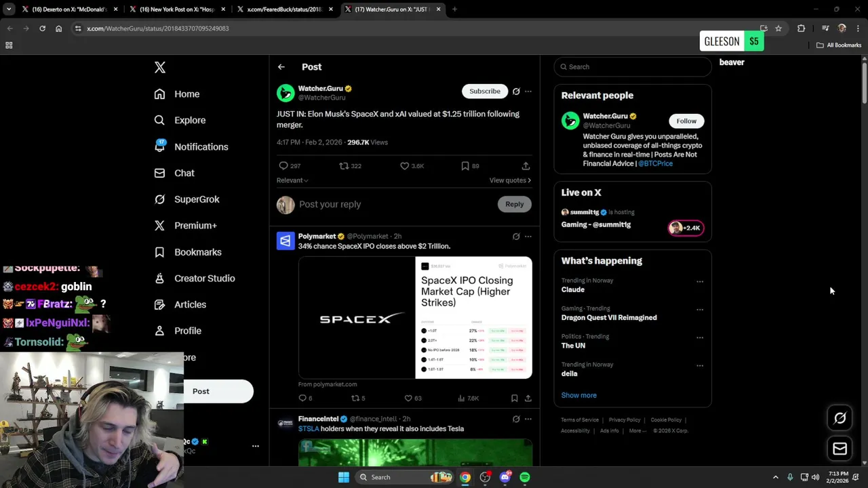This screenshot has width=868, height=488.
Task: Open View quotes link
Action: 510,180
